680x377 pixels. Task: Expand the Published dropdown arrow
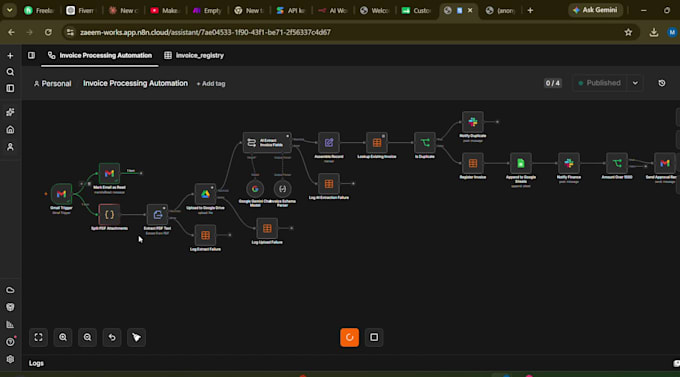coord(635,83)
